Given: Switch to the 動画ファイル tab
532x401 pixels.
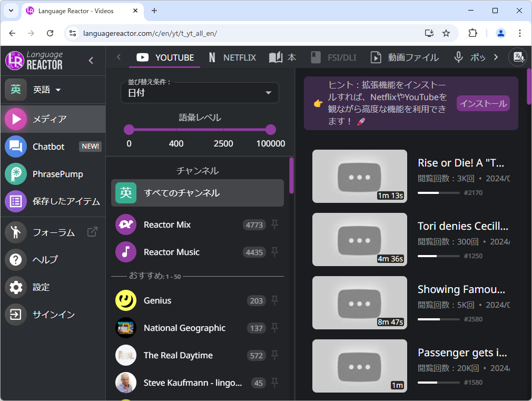Looking at the screenshot, I should click(x=404, y=57).
